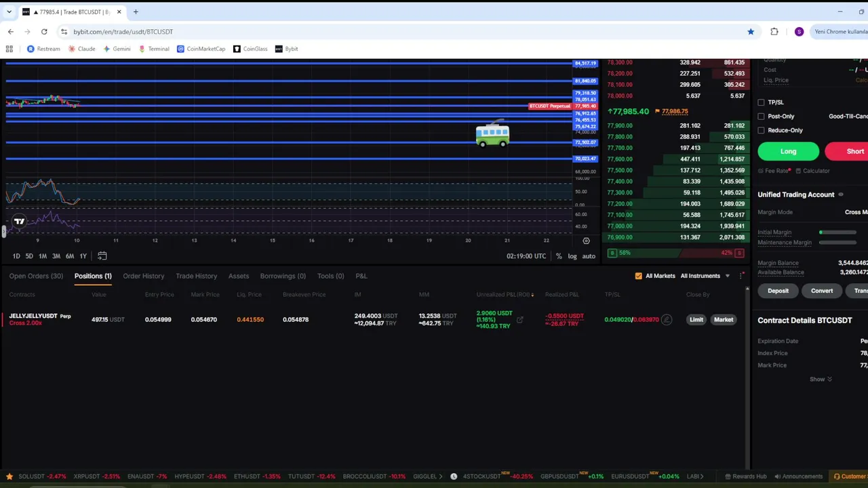Enable the Reduce-Only checkbox

click(761, 130)
